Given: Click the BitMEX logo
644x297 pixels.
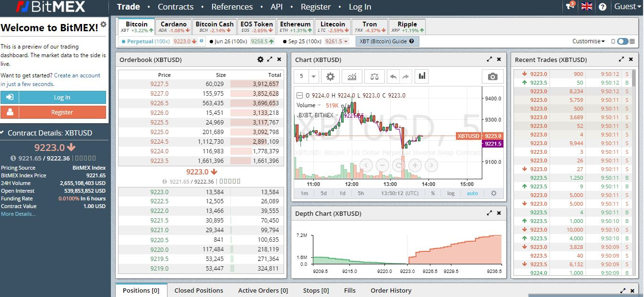Looking at the screenshot, I should point(50,7).
